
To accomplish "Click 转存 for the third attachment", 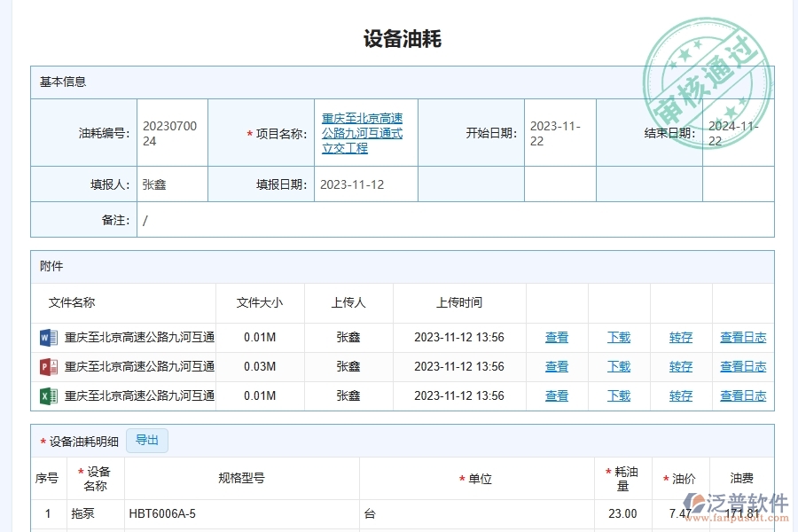I will (680, 395).
